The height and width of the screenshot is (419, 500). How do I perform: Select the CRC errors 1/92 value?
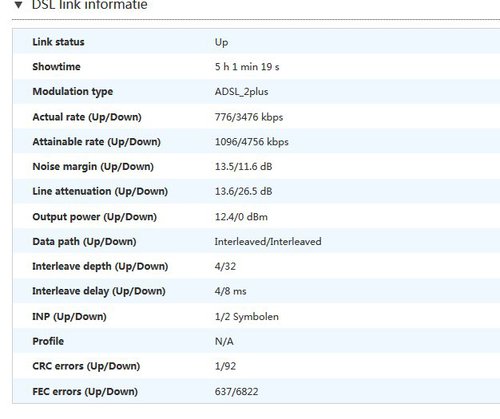pos(225,366)
